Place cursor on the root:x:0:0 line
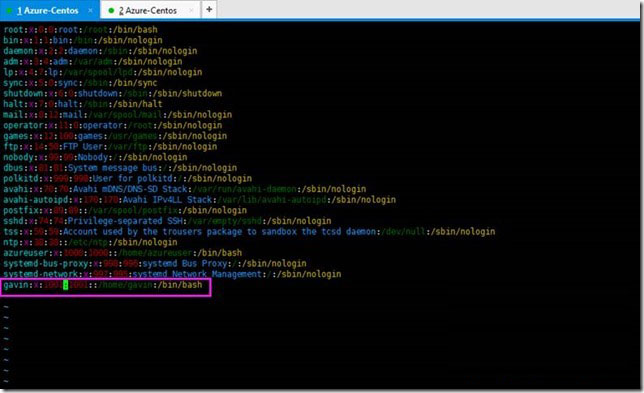The width and height of the screenshot is (644, 393). pyautogui.click(x=80, y=30)
